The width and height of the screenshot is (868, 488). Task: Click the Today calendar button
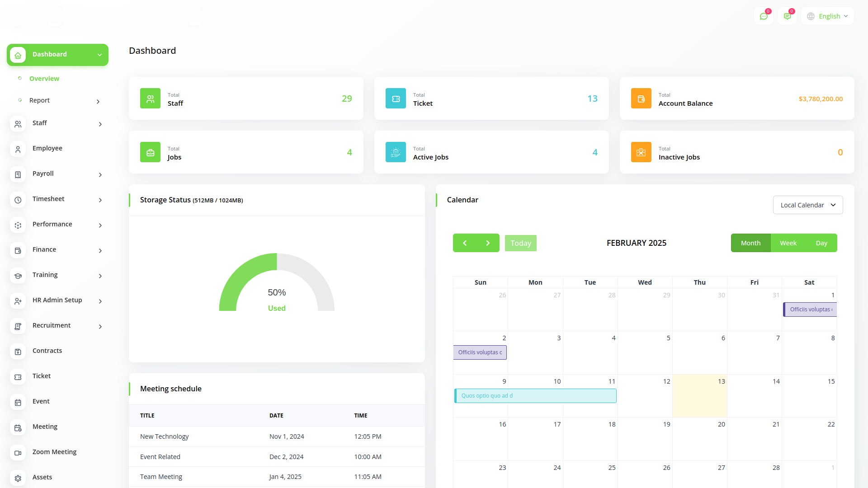pyautogui.click(x=520, y=243)
